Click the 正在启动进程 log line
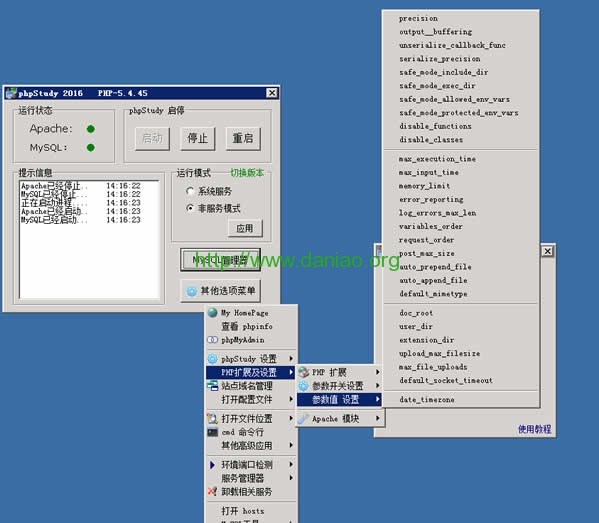Image resolution: width=599 pixels, height=523 pixels. [81, 203]
